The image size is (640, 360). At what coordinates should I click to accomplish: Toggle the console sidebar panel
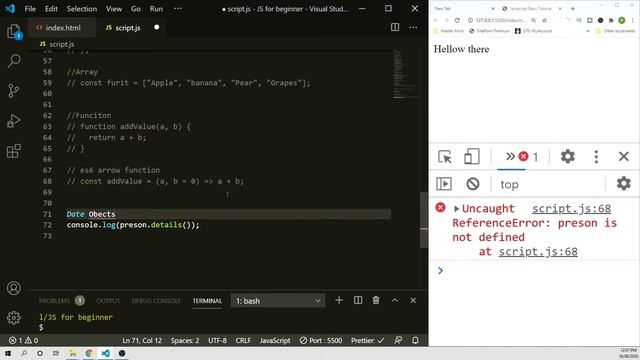point(444,184)
